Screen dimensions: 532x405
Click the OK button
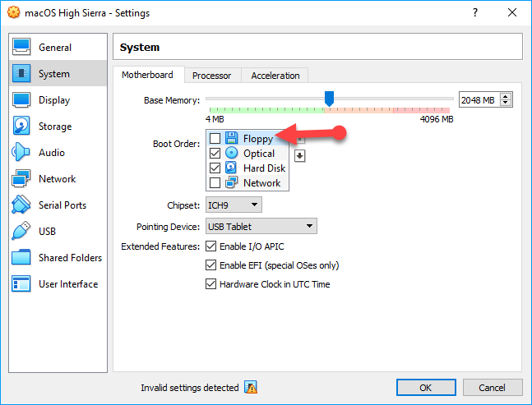tap(425, 388)
